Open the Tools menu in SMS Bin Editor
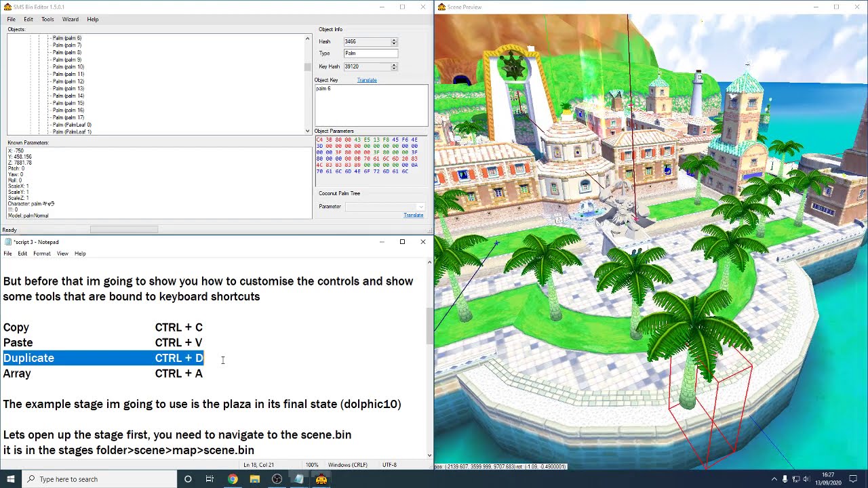868x488 pixels. point(47,20)
